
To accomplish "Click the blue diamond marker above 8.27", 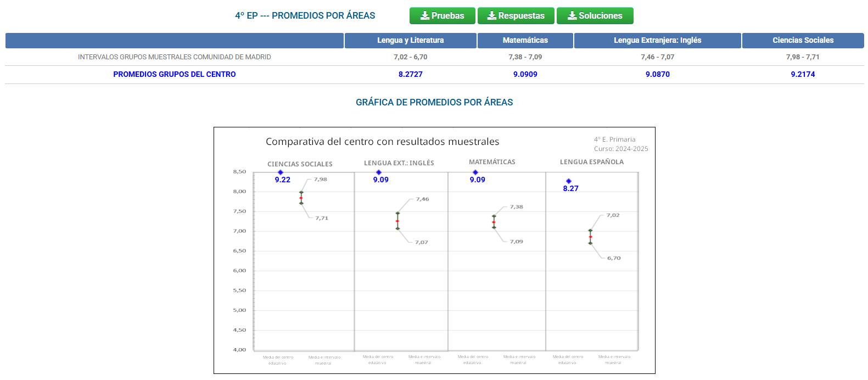I will point(569,181).
